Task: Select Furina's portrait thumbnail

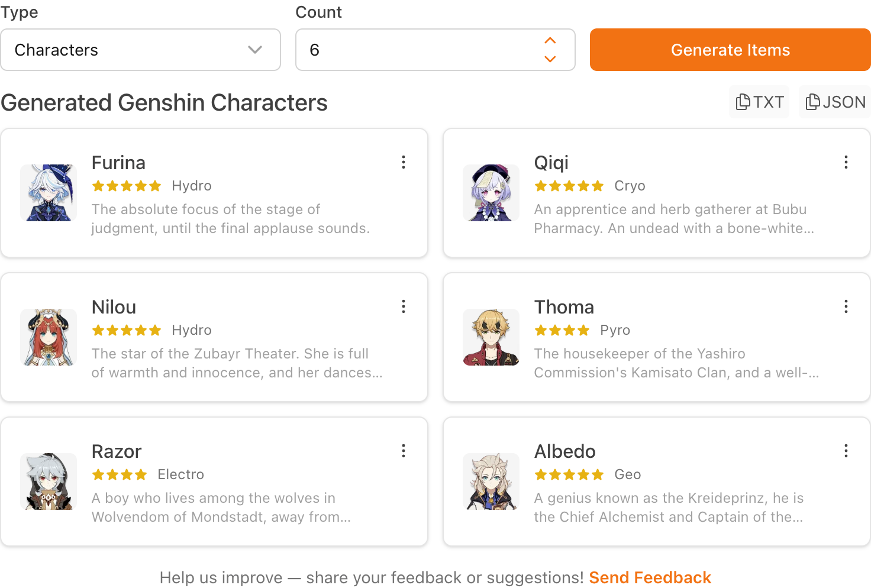Action: pyautogui.click(x=49, y=193)
